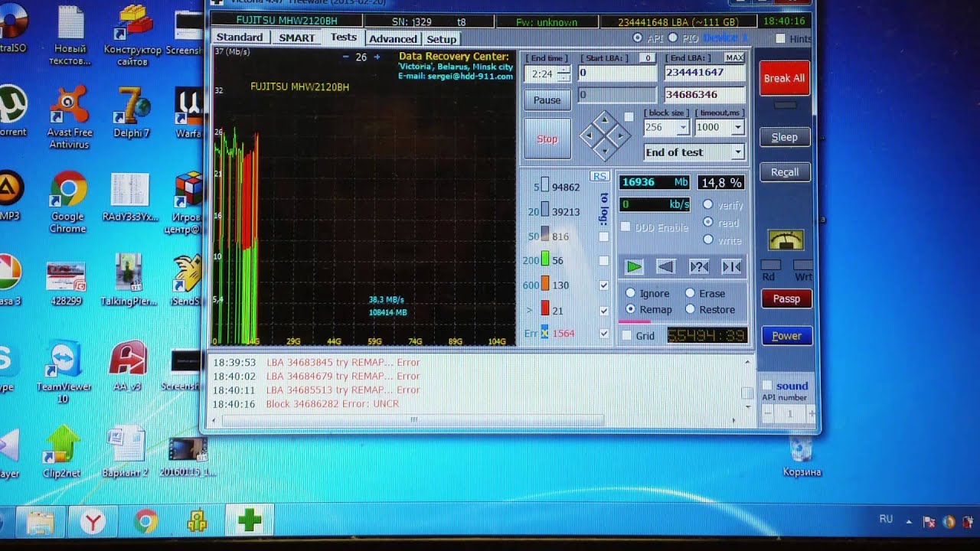Click the Pause button

pos(547,99)
